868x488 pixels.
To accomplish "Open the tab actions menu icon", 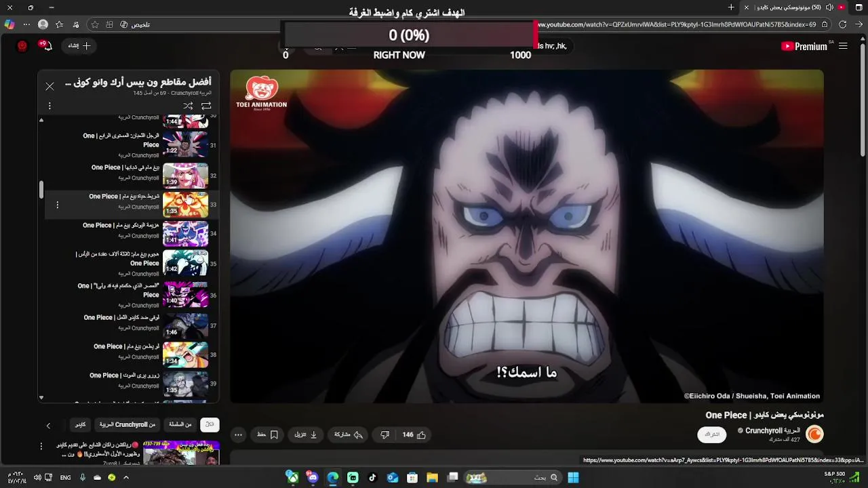I will (x=859, y=7).
